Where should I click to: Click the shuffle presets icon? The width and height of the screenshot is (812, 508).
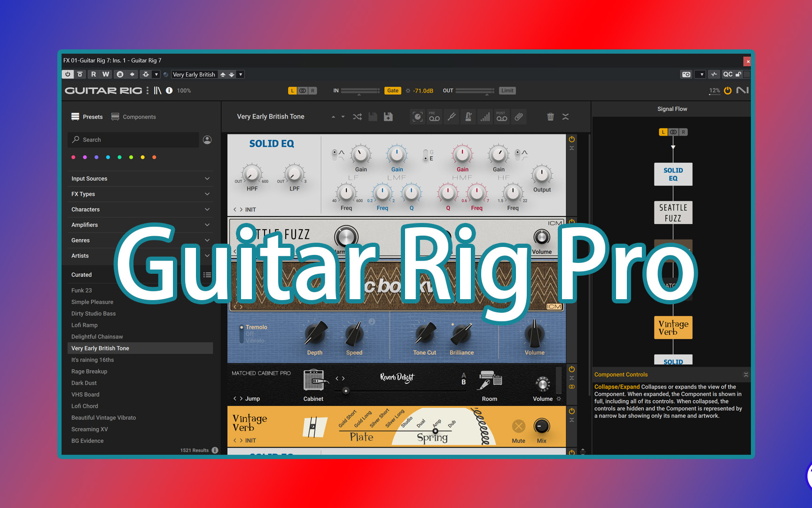(x=358, y=117)
